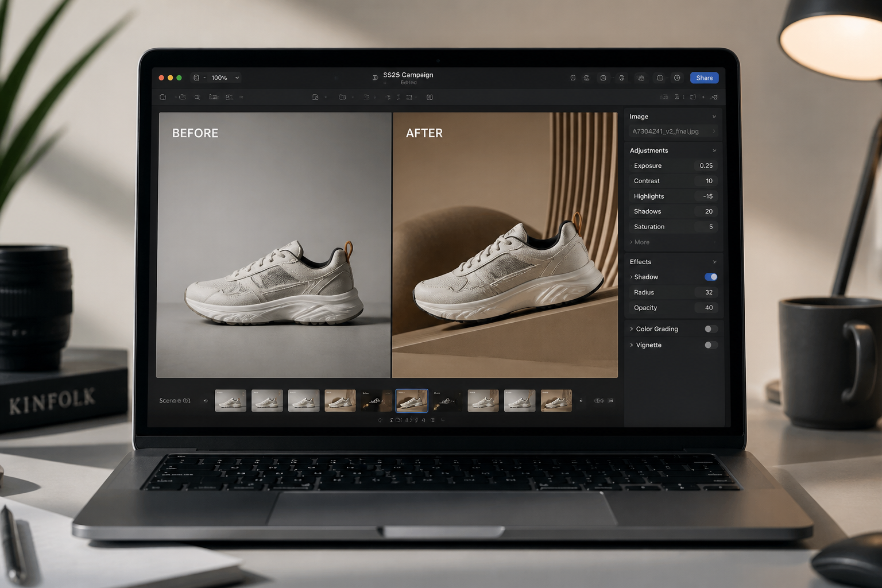Click the rightmost icon in second toolbar row
882x588 pixels.
point(714,97)
